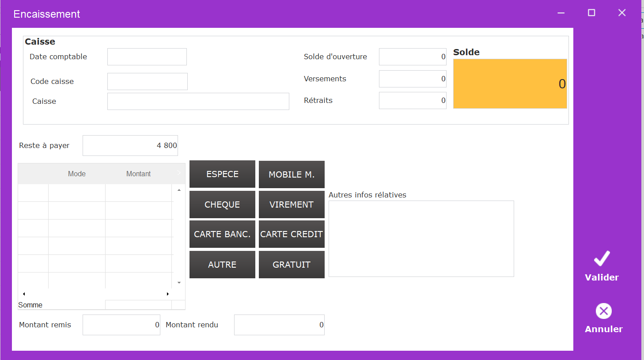Click the Annuler cancel icon
This screenshot has height=360, width=644.
point(603,311)
